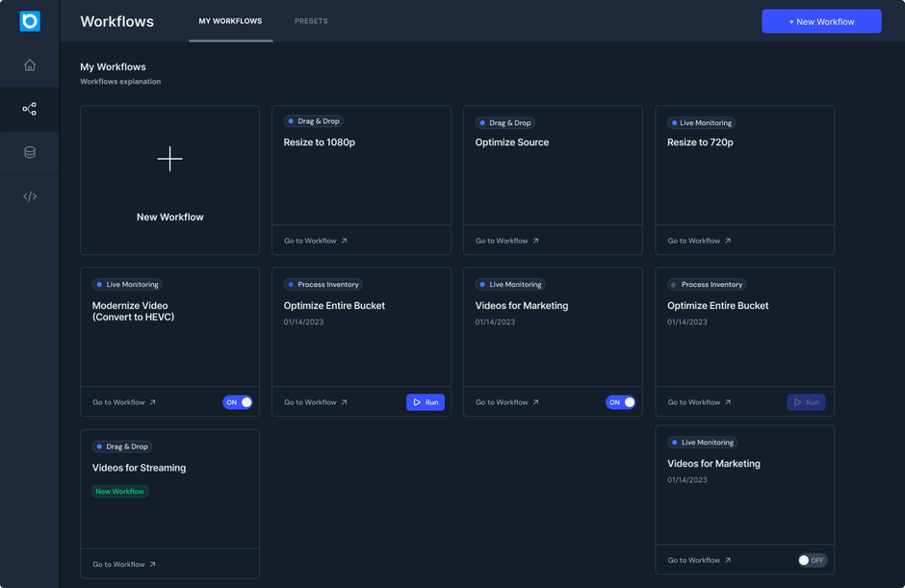The height and width of the screenshot is (588, 905).
Task: Open the code API icon in sidebar
Action: (x=30, y=196)
